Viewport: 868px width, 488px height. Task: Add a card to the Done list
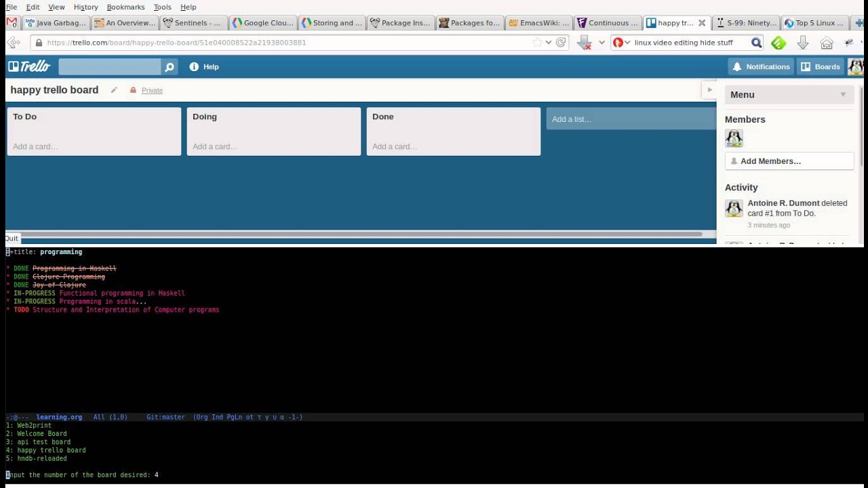(x=395, y=146)
